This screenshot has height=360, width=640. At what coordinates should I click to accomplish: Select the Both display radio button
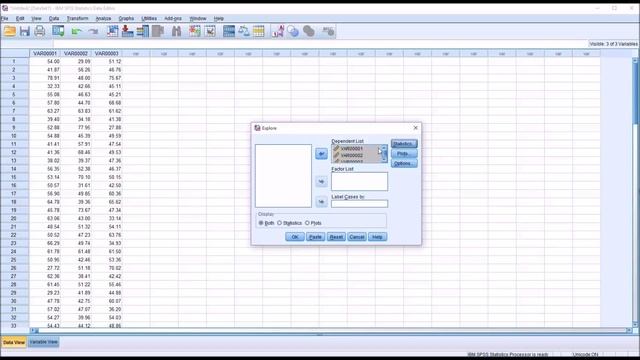click(x=261, y=223)
